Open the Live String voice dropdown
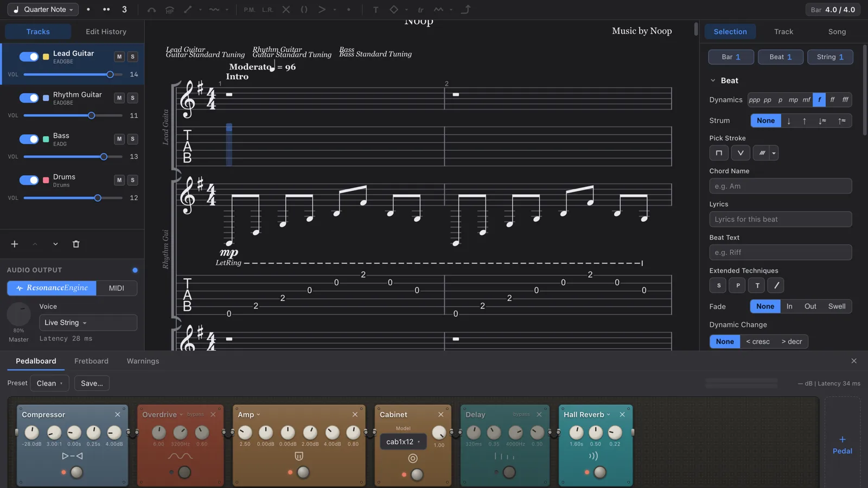 coord(88,323)
